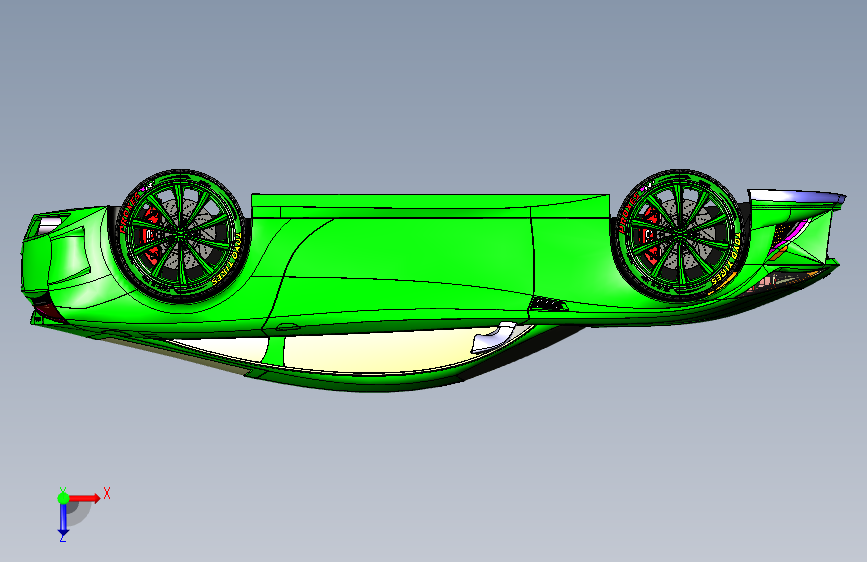Select the black side vent on the fender
The image size is (867, 562).
pyautogui.click(x=547, y=304)
